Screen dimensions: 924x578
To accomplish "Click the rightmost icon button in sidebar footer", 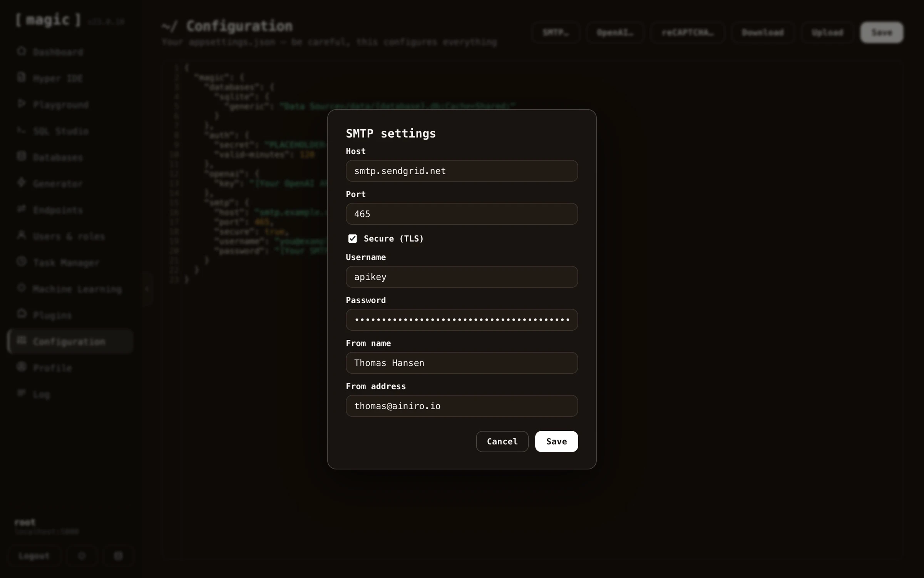I will (x=118, y=556).
